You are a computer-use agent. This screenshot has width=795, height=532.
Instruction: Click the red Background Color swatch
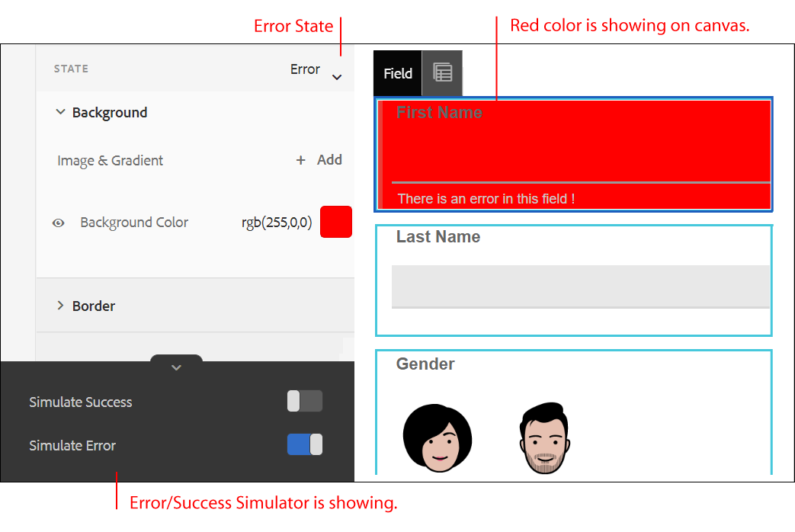point(335,222)
